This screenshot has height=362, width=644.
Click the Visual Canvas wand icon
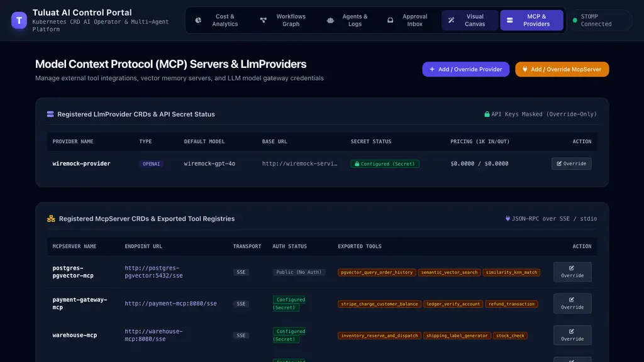tap(452, 20)
